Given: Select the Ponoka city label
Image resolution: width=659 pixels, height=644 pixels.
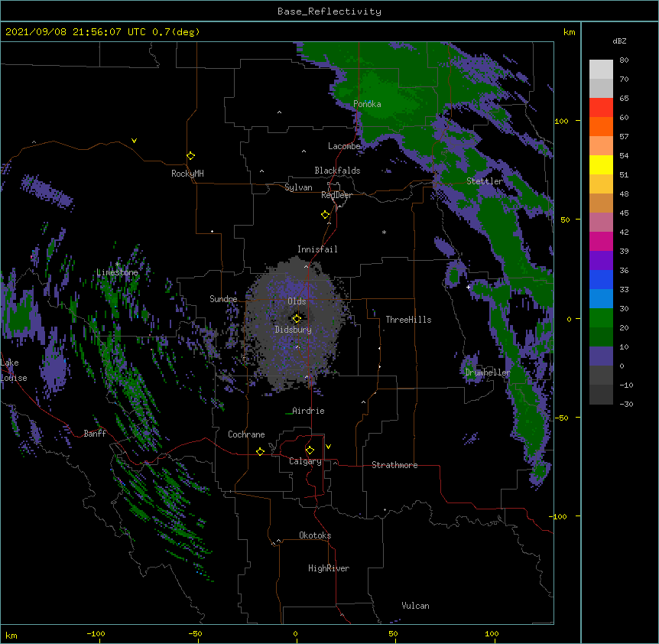Looking at the screenshot, I should [367, 104].
